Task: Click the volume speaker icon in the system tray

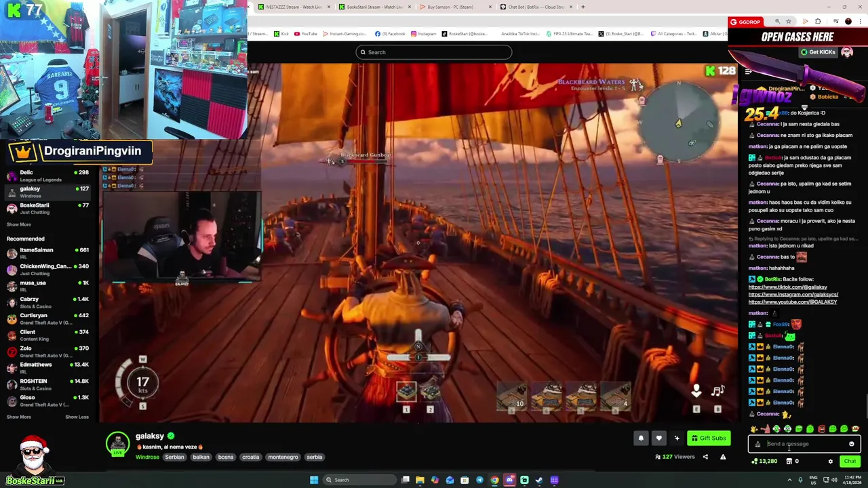Action: point(834,480)
